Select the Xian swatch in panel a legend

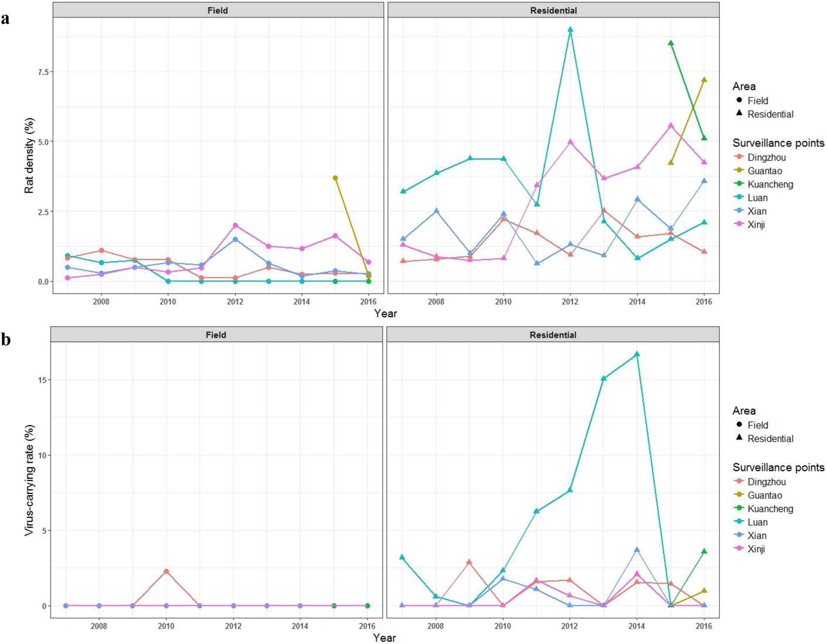[x=739, y=211]
